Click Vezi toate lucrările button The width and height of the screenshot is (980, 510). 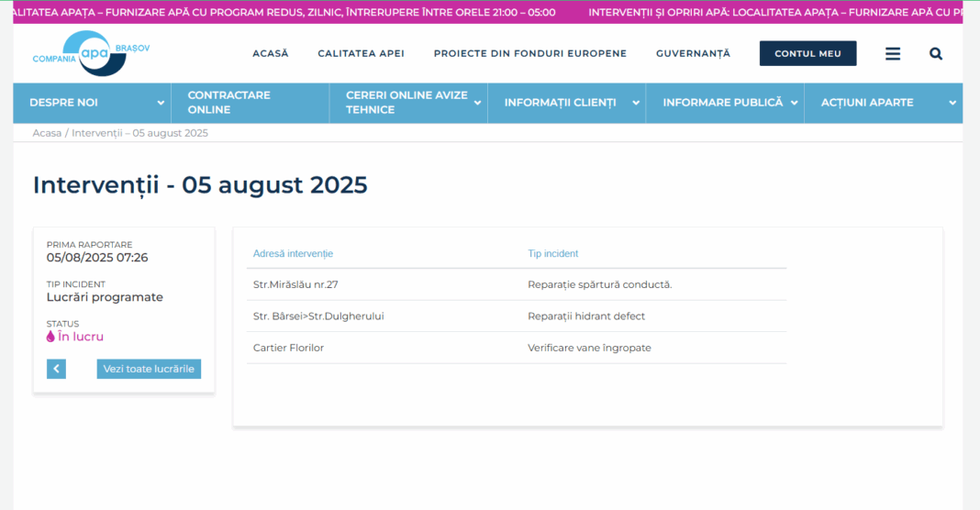pos(149,369)
